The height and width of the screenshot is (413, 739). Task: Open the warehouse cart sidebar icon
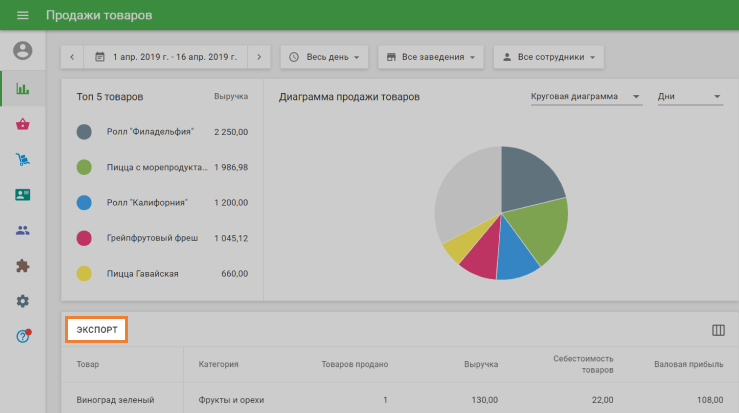[x=22, y=160]
